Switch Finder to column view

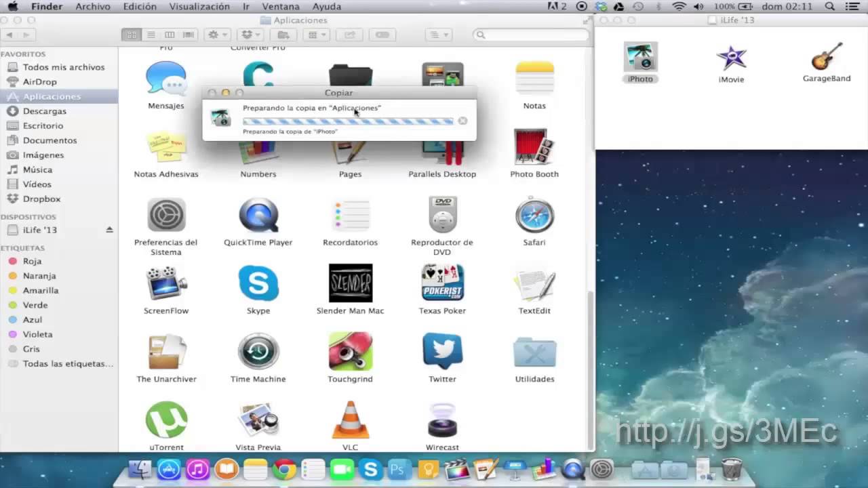(x=170, y=35)
